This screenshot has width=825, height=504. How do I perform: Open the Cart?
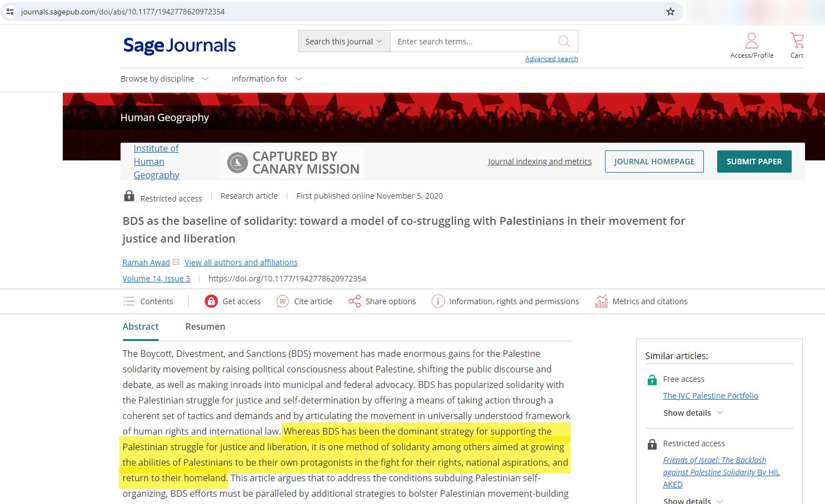tap(797, 44)
